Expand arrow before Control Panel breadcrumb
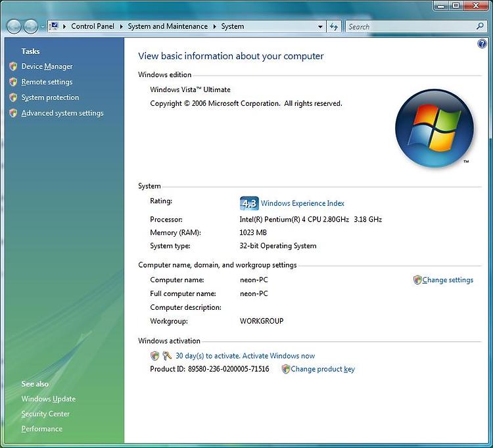Image resolution: width=493 pixels, height=448 pixels. tap(64, 26)
